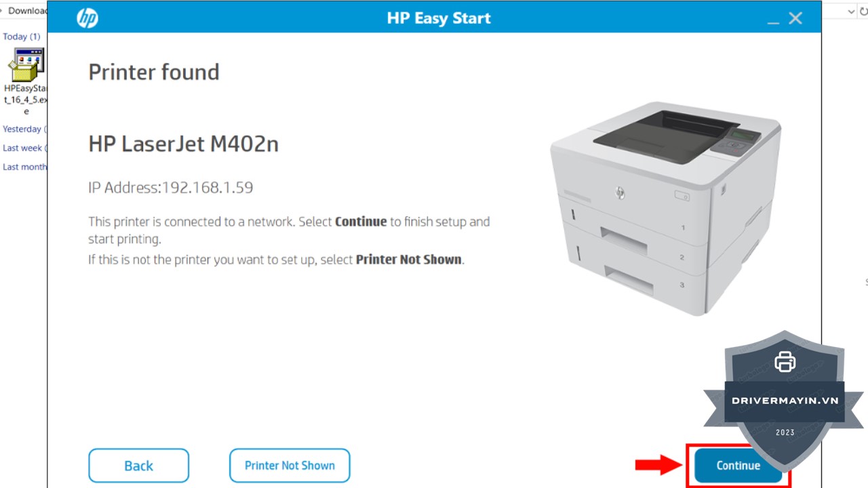This screenshot has width=868, height=488.
Task: Open the Downloads breadcrumb in address bar
Action: coord(27,11)
